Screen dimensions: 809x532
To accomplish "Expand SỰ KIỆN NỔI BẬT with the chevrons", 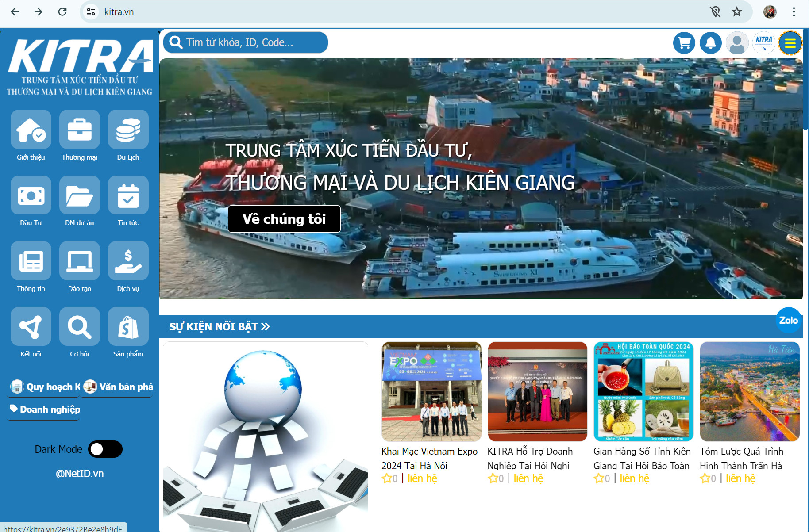I will pos(265,326).
